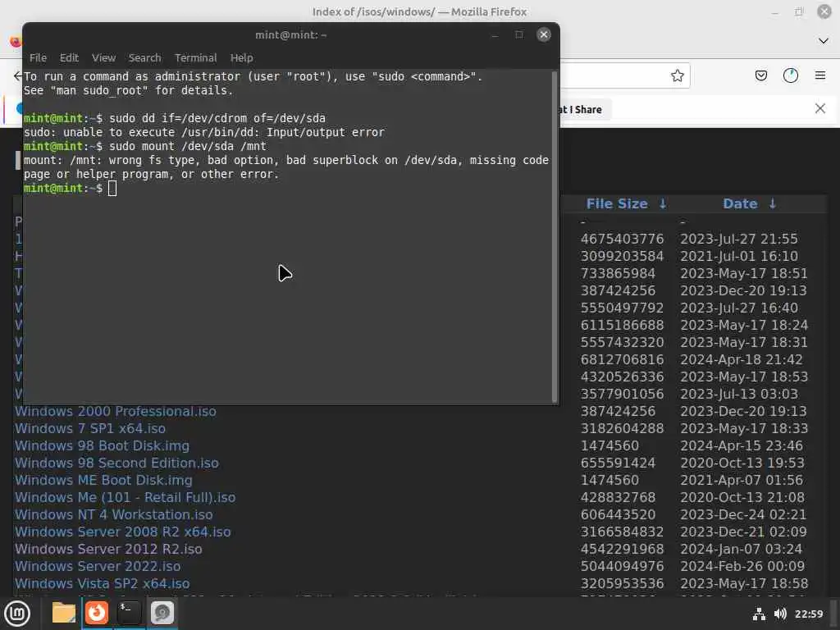
Task: Open Windows Server 2022.iso link
Action: click(98, 566)
